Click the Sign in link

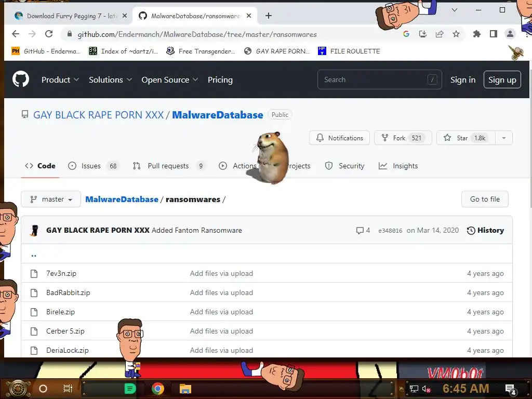click(463, 79)
